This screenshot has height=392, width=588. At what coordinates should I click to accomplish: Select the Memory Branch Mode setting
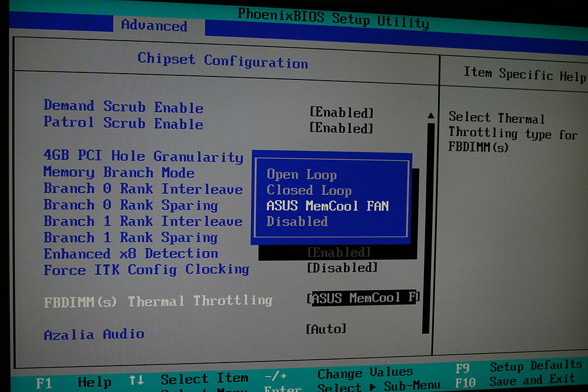[119, 172]
